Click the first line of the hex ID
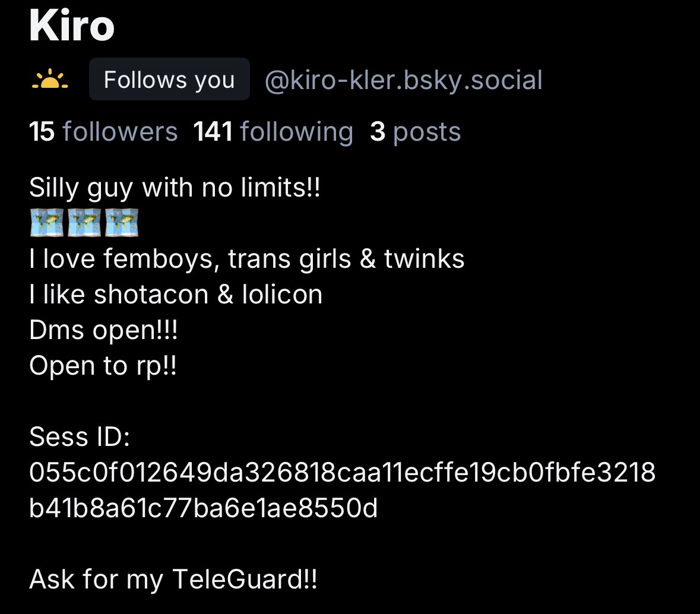700x614 pixels. (343, 473)
